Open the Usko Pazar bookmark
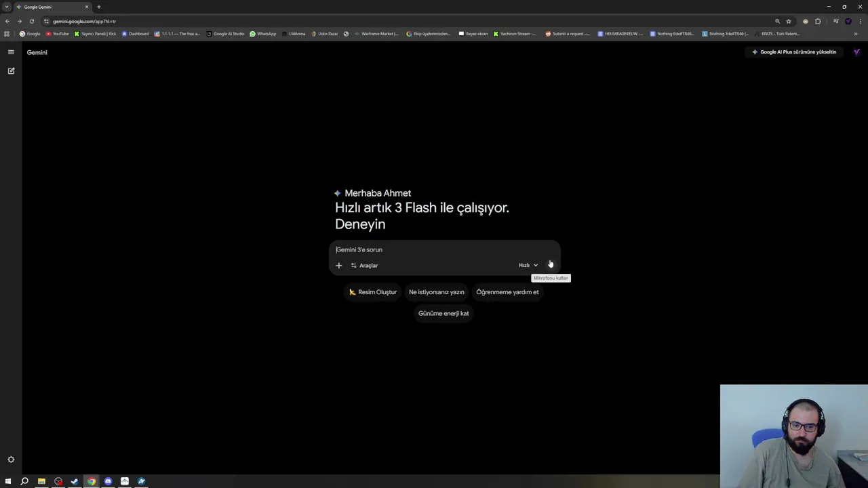Screen dimensions: 868x488 click(325, 34)
